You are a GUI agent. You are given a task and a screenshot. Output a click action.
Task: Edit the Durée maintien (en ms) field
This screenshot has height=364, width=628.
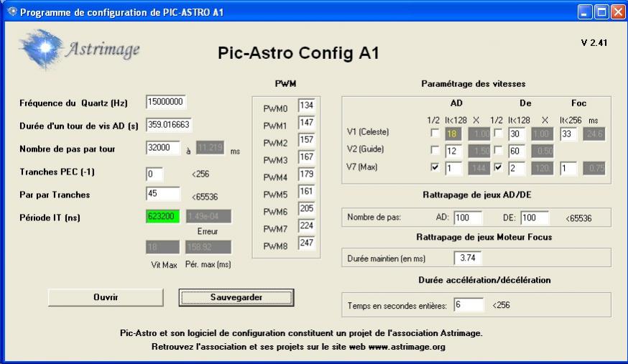(x=468, y=258)
